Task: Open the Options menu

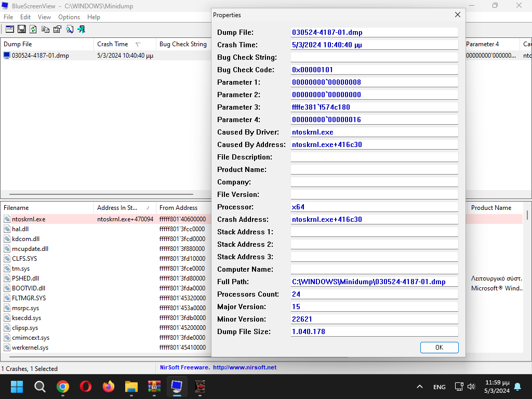Action: tap(69, 17)
